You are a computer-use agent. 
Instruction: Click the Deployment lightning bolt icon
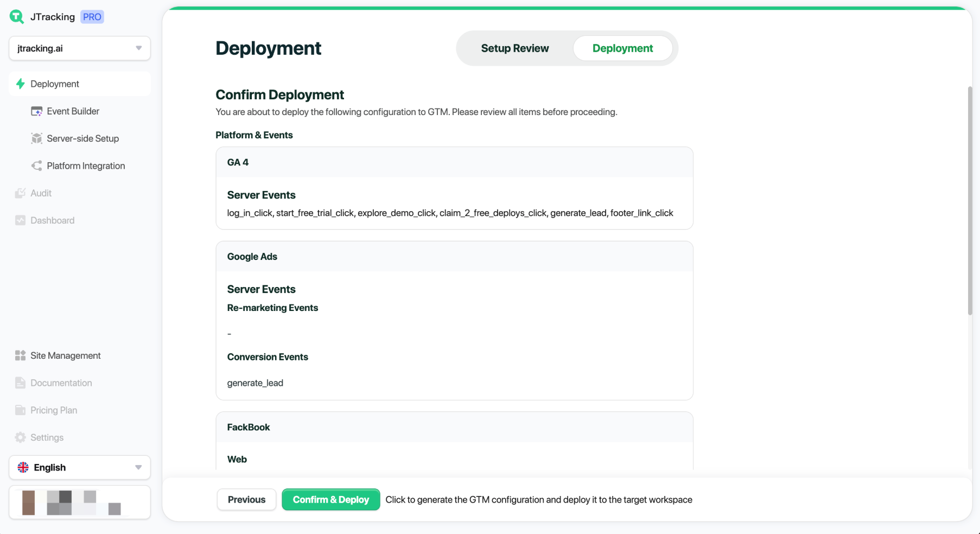coord(21,84)
